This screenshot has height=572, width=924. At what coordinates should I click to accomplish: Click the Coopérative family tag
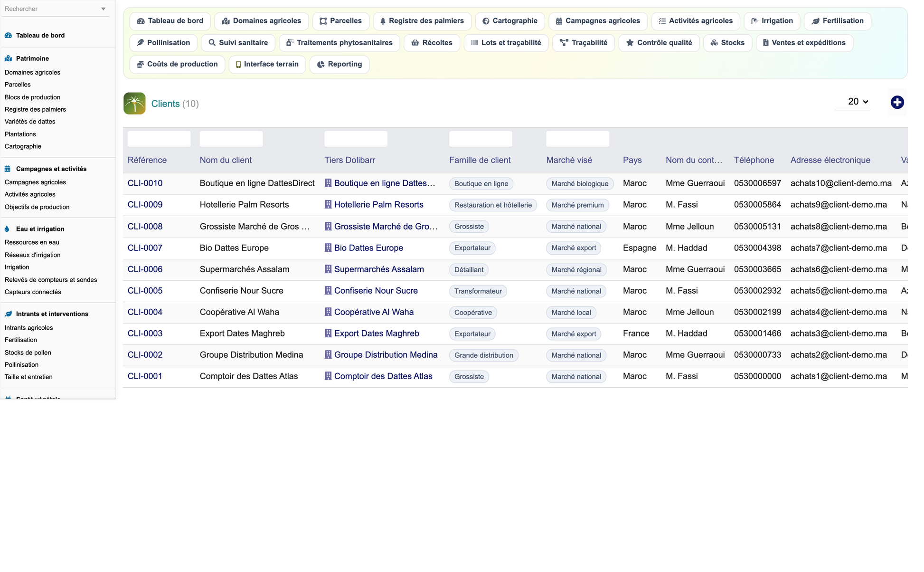point(473,312)
